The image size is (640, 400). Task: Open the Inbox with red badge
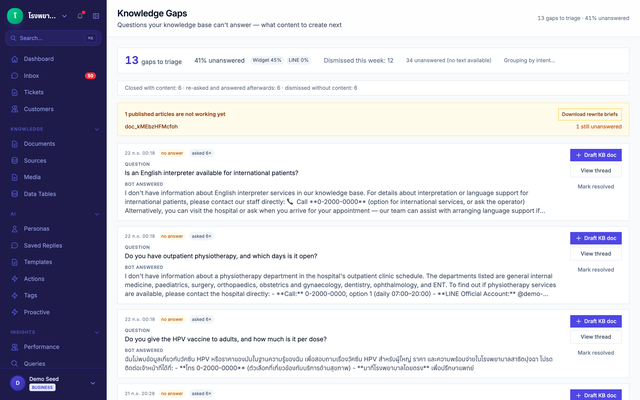(53, 76)
